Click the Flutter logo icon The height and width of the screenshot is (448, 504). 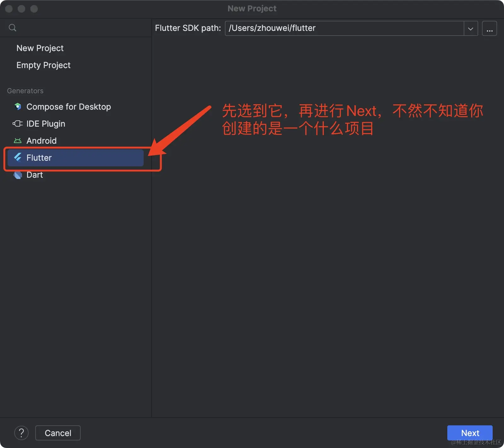tap(18, 158)
